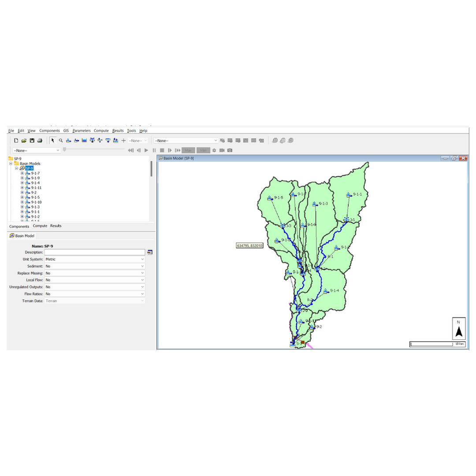The width and height of the screenshot is (476, 476).
Task: Click the results graph icon
Action: 245,141
